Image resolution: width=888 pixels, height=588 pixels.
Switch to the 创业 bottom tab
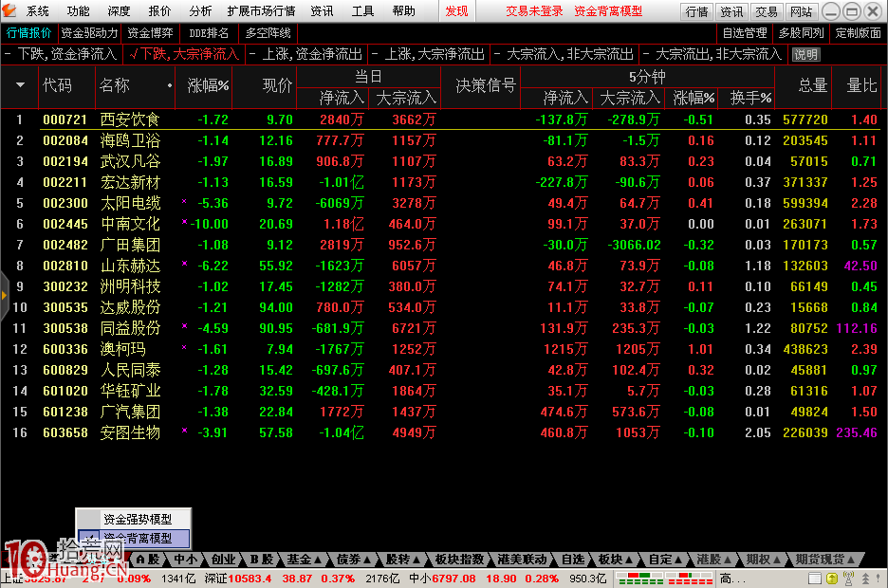pos(223,560)
